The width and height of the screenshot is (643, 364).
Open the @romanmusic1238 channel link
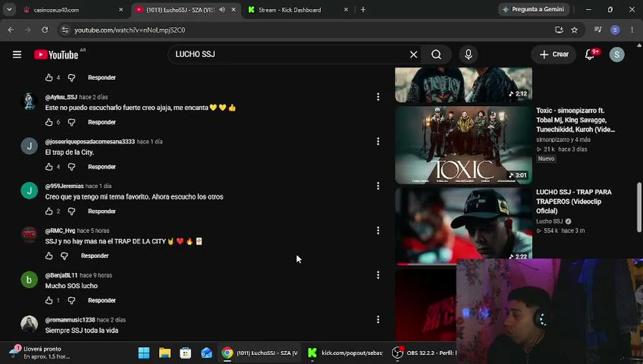click(70, 320)
